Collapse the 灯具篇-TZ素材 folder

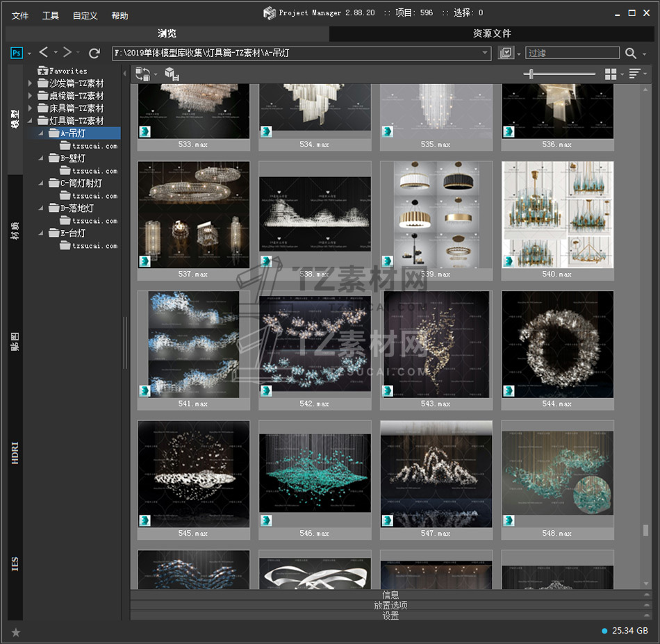31,121
